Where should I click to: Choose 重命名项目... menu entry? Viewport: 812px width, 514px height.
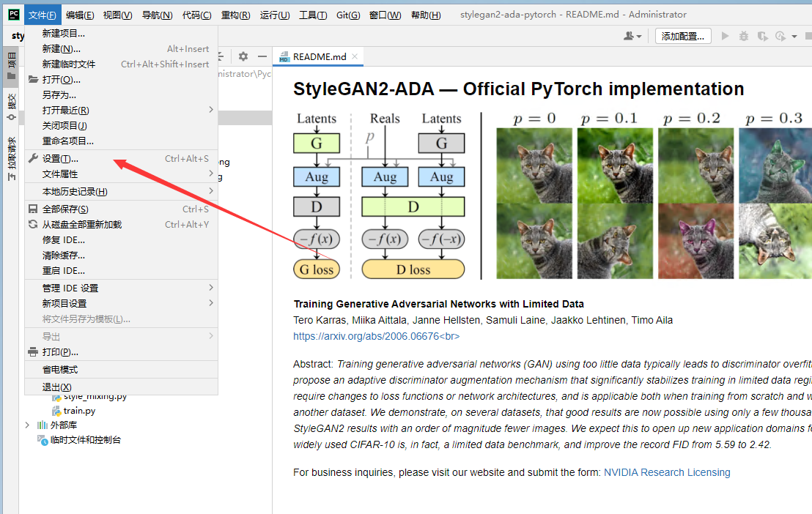tap(121, 141)
